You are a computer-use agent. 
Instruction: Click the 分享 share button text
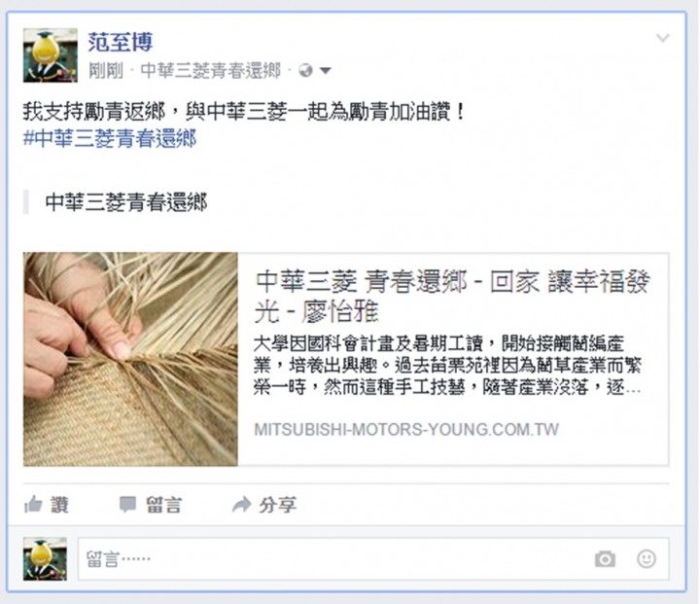pyautogui.click(x=277, y=505)
